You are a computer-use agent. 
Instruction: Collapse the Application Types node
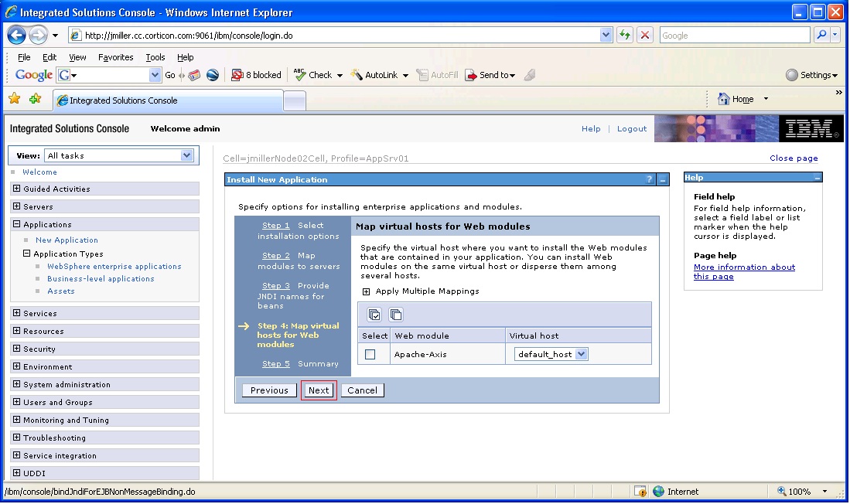click(26, 253)
